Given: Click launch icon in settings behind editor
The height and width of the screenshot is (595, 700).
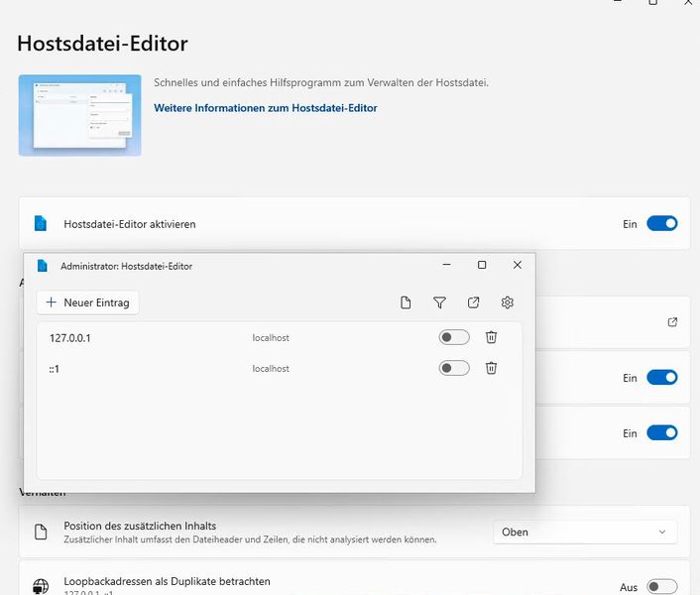Looking at the screenshot, I should coord(672,322).
